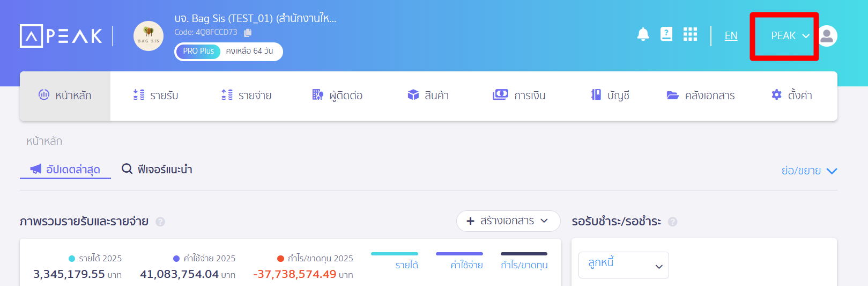Select the ฟีเจอร์แนะนำ tab
This screenshot has height=286, width=868.
click(x=157, y=170)
